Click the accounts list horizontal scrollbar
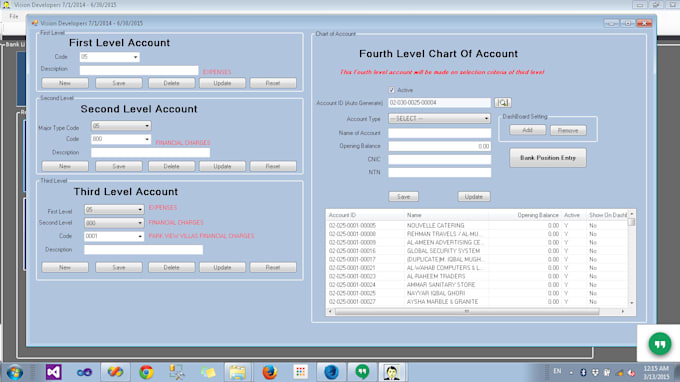 [467, 311]
